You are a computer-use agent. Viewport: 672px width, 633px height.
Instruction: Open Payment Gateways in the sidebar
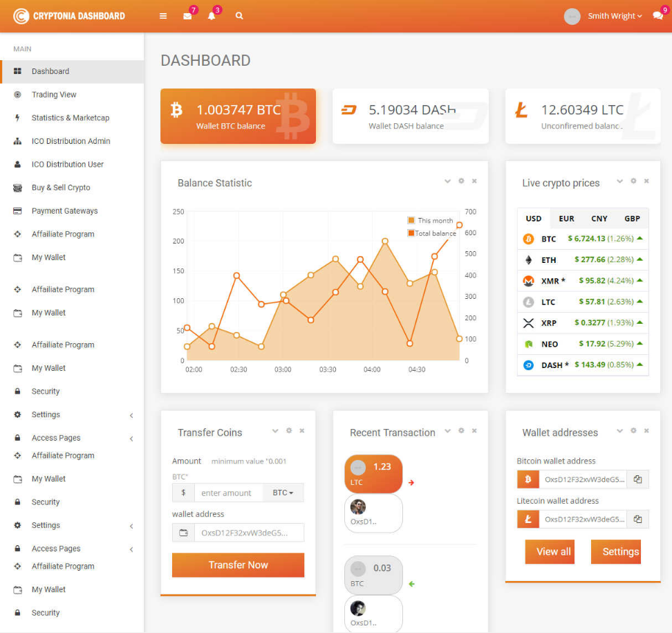(72, 210)
